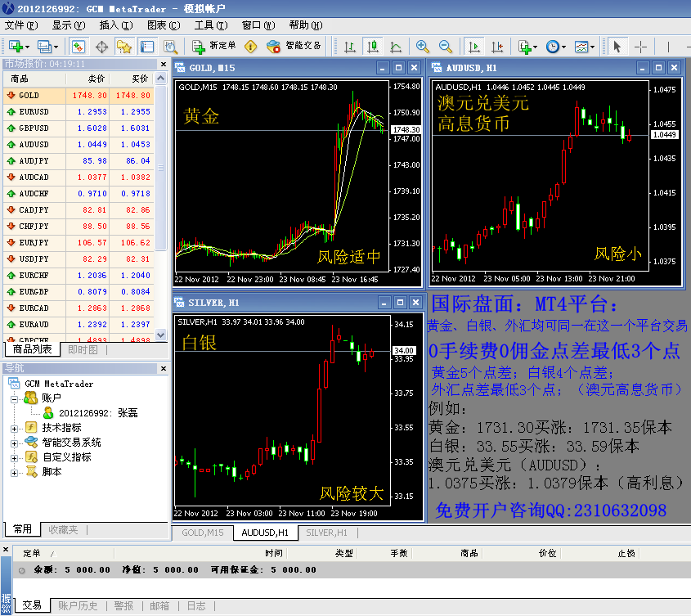Switch chart to Line Chart mode

click(396, 47)
